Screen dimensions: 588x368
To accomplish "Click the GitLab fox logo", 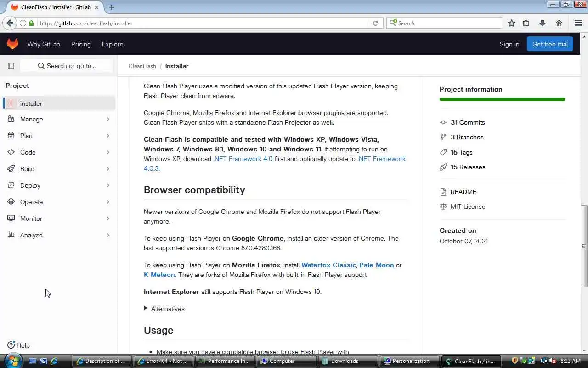I will coord(12,44).
